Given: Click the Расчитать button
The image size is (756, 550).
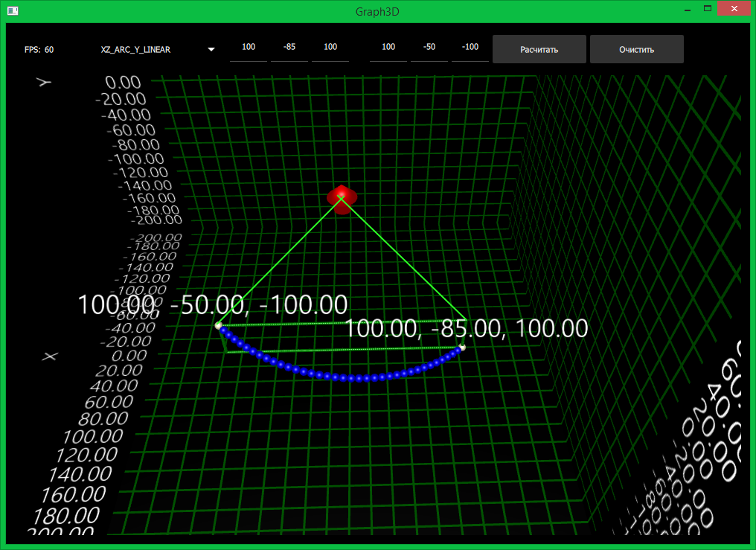Looking at the screenshot, I should coord(539,49).
